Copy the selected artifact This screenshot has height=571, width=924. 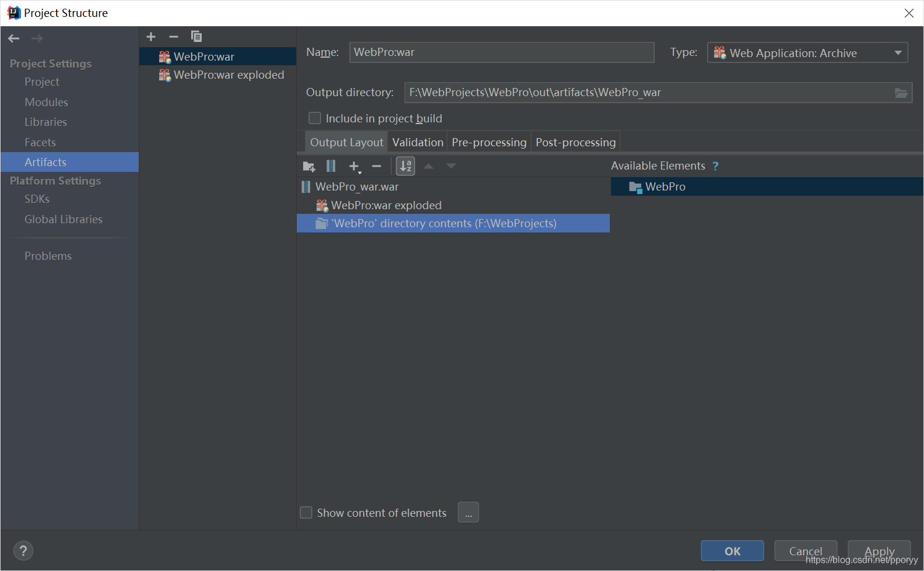tap(196, 37)
